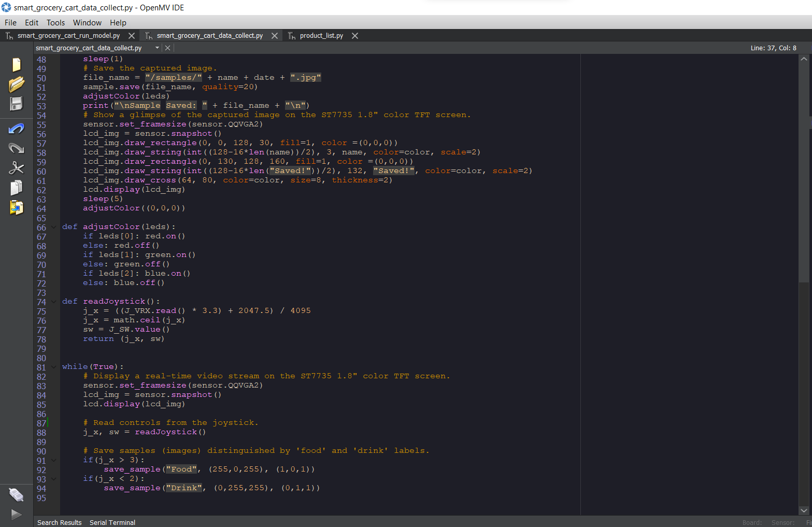
Task: Create a new file using the toolbar icon
Action: [x=16, y=64]
